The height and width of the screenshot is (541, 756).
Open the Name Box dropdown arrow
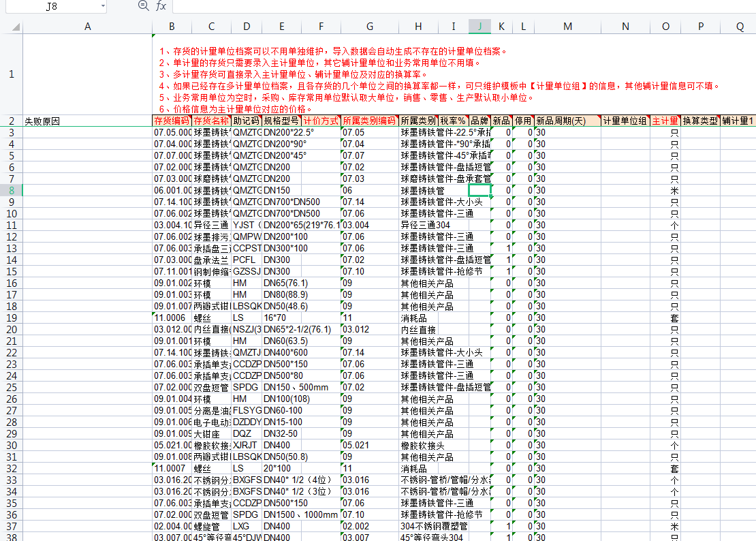coord(103,6)
